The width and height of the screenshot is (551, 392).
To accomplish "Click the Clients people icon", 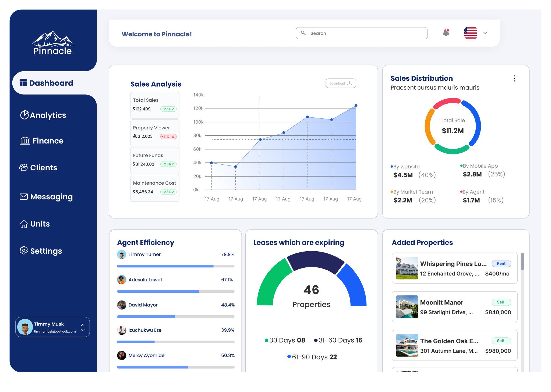I will coord(24,167).
